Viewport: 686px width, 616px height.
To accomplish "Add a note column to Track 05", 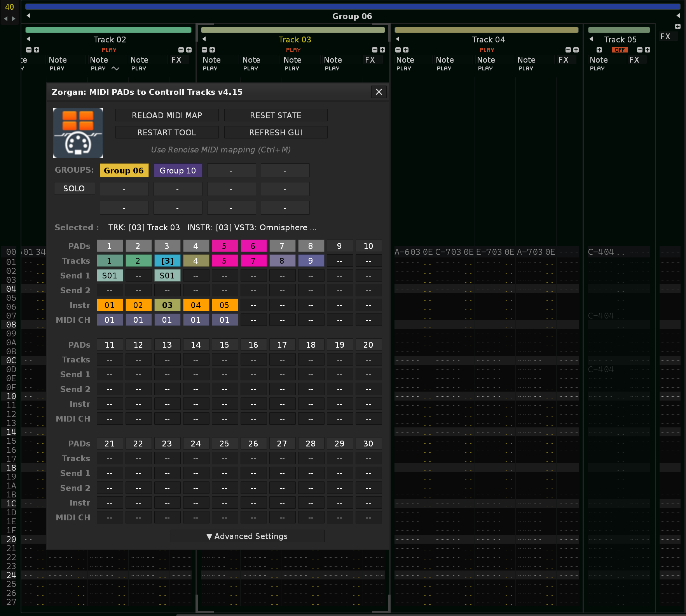I will (599, 50).
